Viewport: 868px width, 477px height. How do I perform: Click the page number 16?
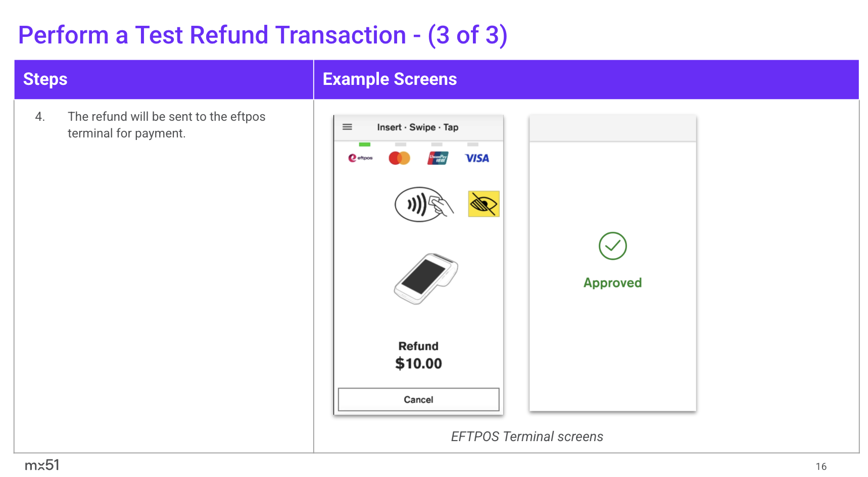821,466
